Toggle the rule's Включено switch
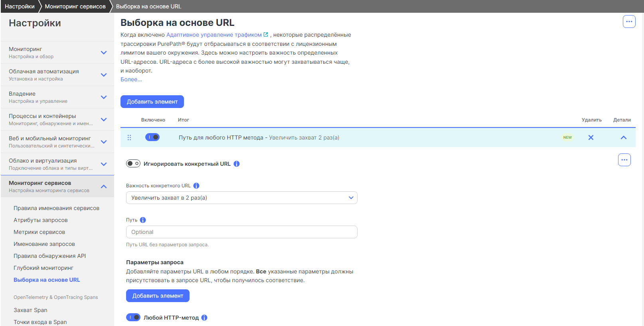Image resolution: width=644 pixels, height=326 pixels. [x=152, y=137]
